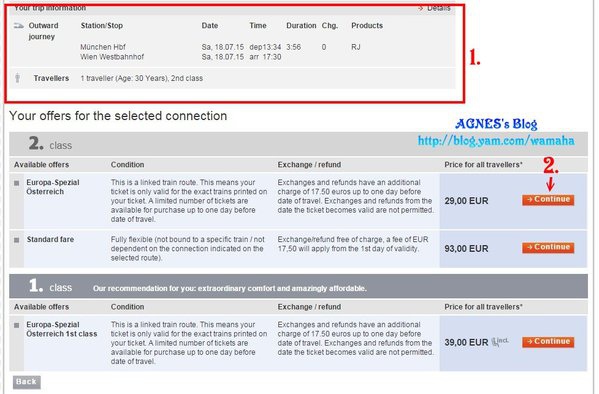Go back using the Back button
Image resolution: width=599 pixels, height=394 pixels.
point(26,382)
